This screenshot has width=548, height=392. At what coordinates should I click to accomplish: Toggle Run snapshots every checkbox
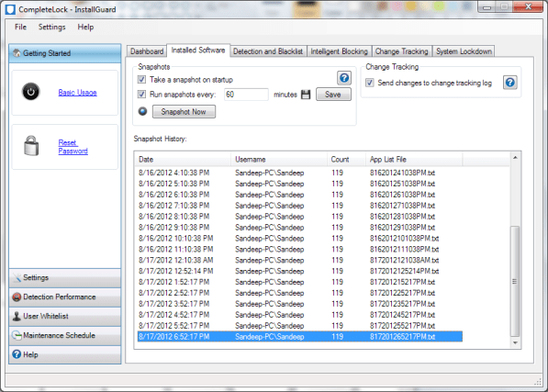tap(141, 95)
